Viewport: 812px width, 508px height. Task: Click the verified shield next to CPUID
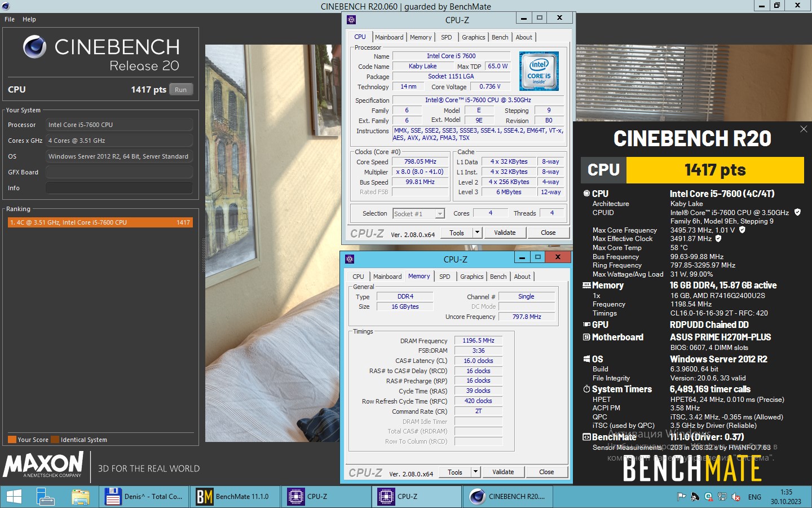click(x=797, y=212)
